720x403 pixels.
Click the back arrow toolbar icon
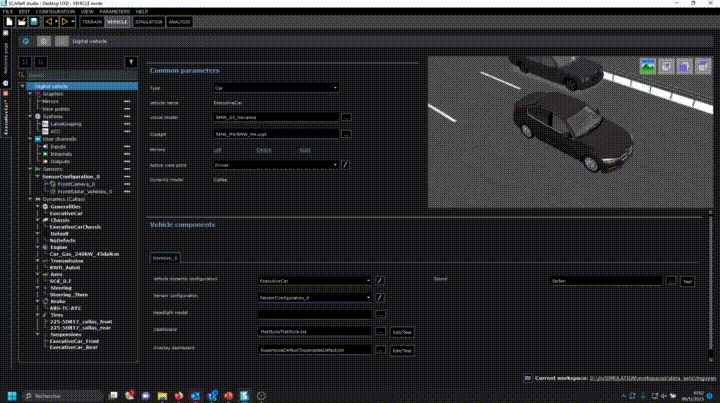click(48, 22)
